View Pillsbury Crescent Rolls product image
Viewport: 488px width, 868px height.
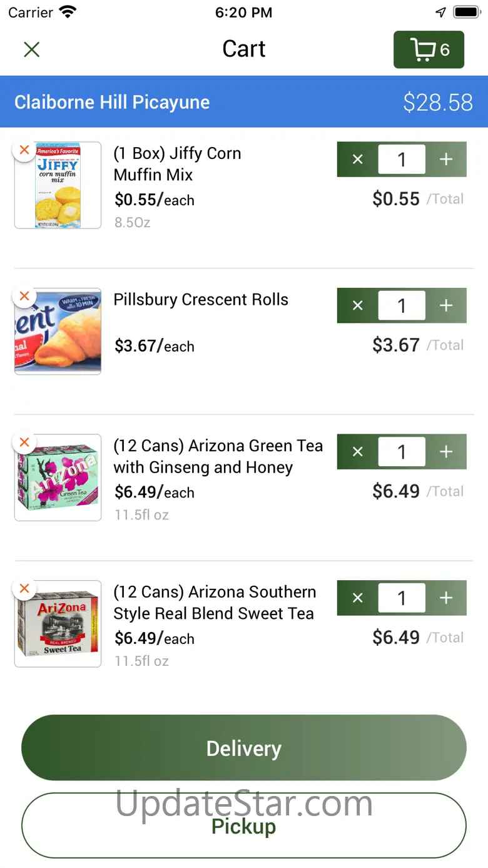[58, 331]
